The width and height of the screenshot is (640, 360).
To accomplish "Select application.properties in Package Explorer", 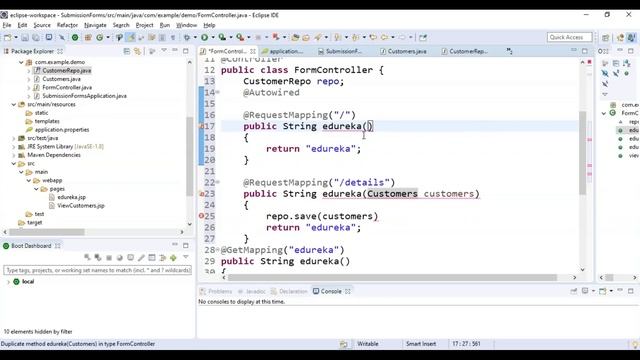I will pos(62,130).
